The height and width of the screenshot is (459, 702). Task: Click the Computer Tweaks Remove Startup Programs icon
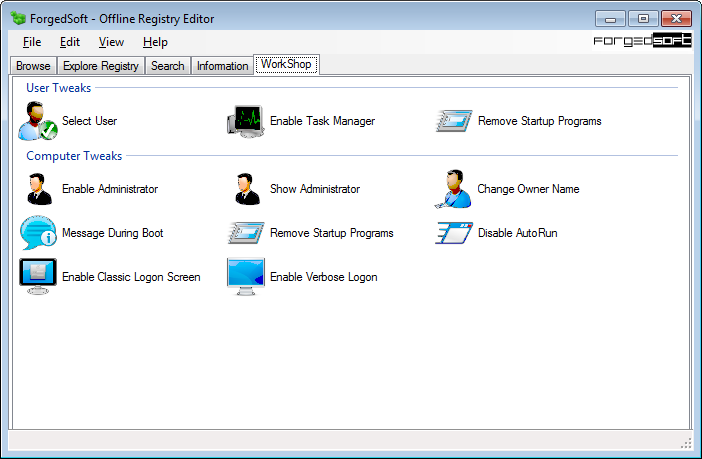coord(246,233)
